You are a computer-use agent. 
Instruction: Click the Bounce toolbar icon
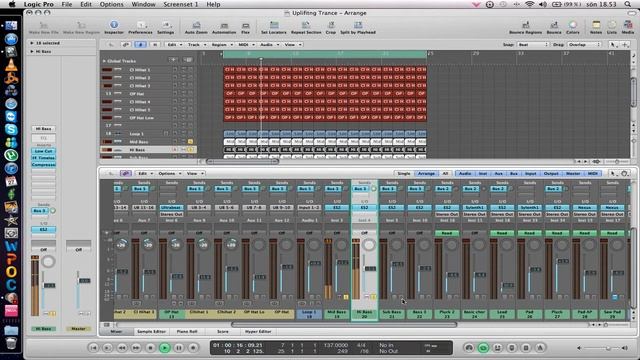pyautogui.click(x=554, y=27)
